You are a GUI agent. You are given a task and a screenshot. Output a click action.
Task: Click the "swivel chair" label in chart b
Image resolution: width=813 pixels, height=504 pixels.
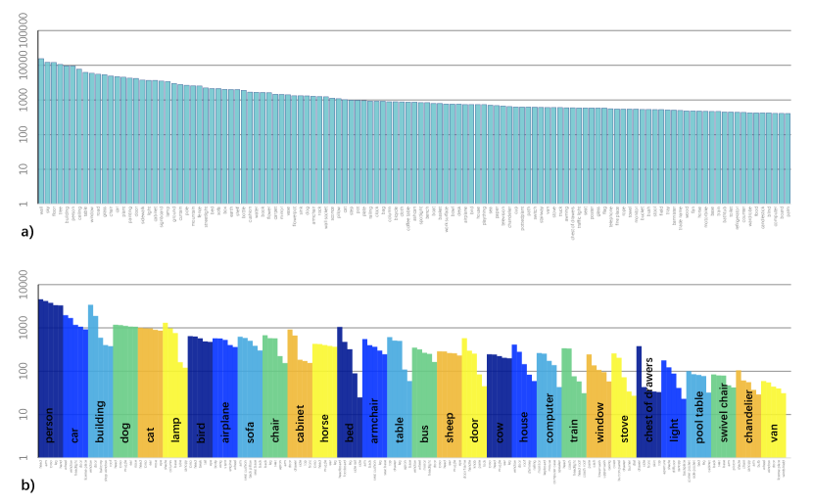click(724, 413)
